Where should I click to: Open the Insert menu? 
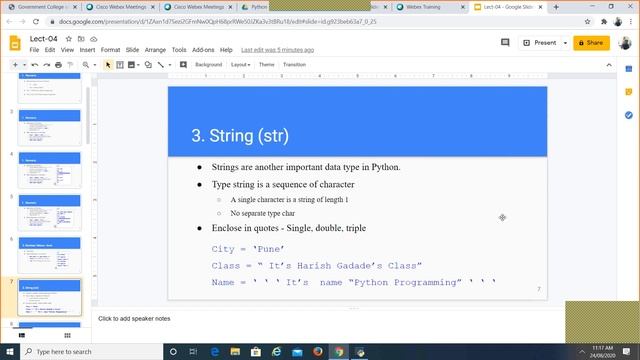(87, 50)
